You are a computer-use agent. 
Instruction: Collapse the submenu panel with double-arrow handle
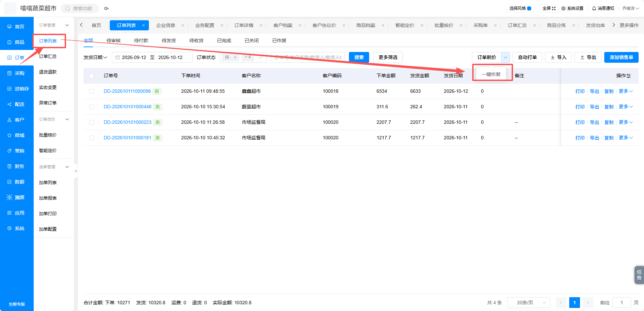(x=76, y=171)
